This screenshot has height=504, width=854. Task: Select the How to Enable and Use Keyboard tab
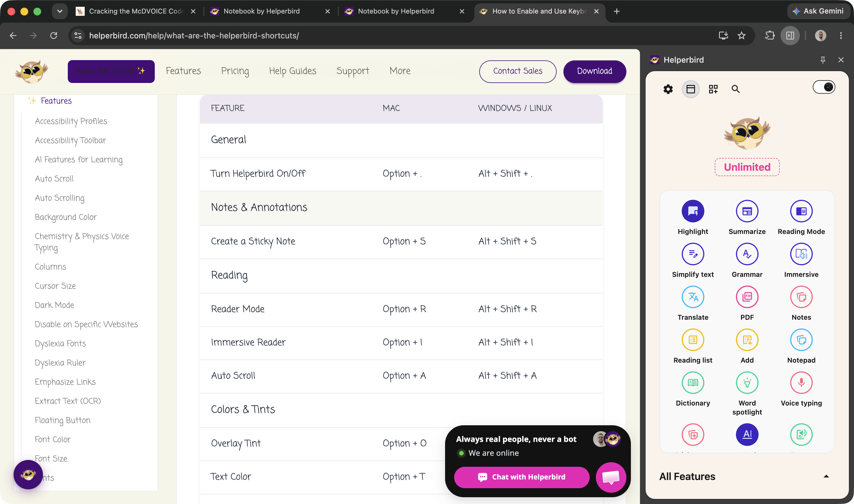point(539,11)
